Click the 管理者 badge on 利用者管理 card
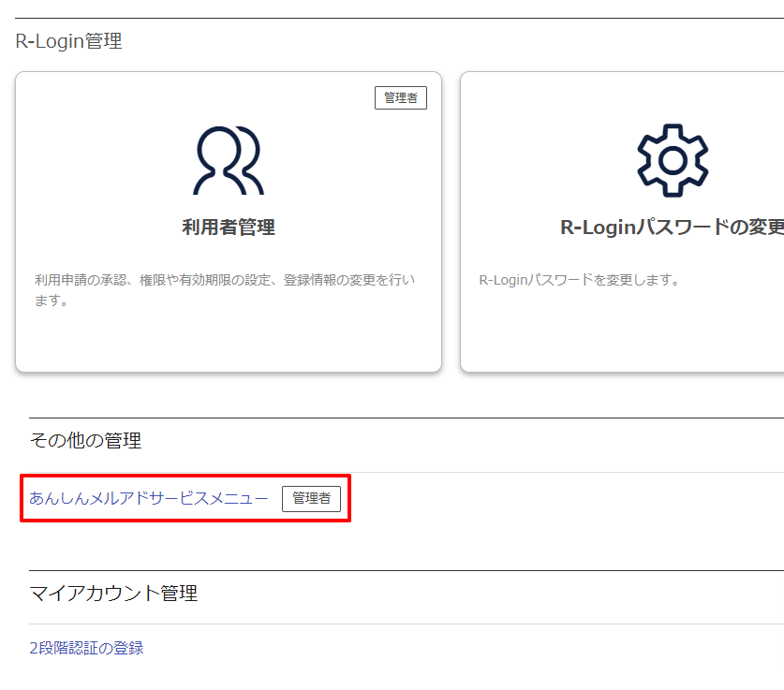Image resolution: width=784 pixels, height=690 pixels. 401,98
